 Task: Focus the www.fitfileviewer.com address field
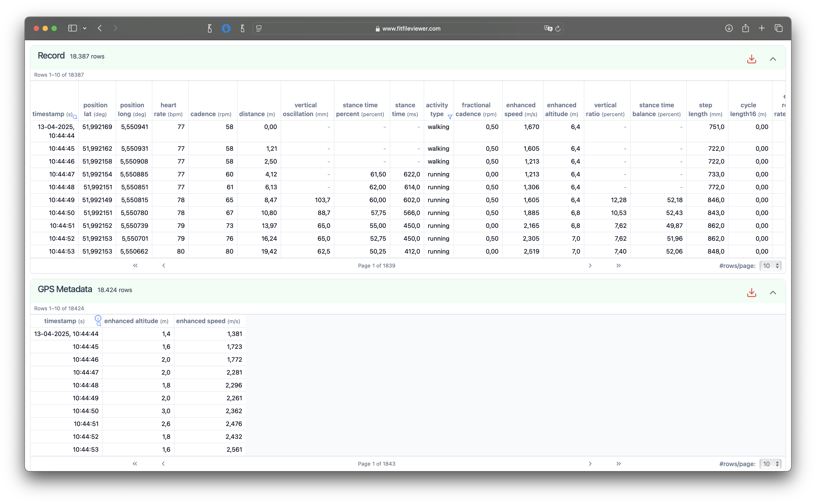[x=408, y=28]
